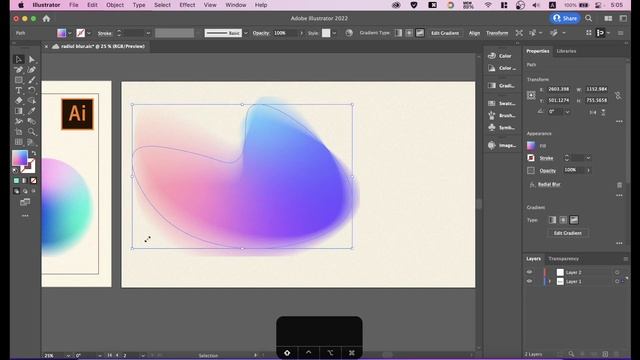Flip horizontally in Transform section

[x=593, y=112]
